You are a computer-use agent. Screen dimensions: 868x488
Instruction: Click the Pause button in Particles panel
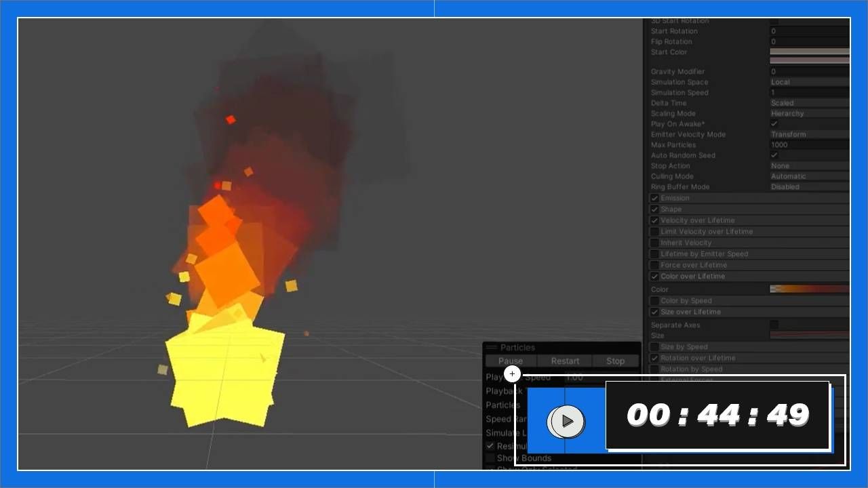click(x=511, y=361)
